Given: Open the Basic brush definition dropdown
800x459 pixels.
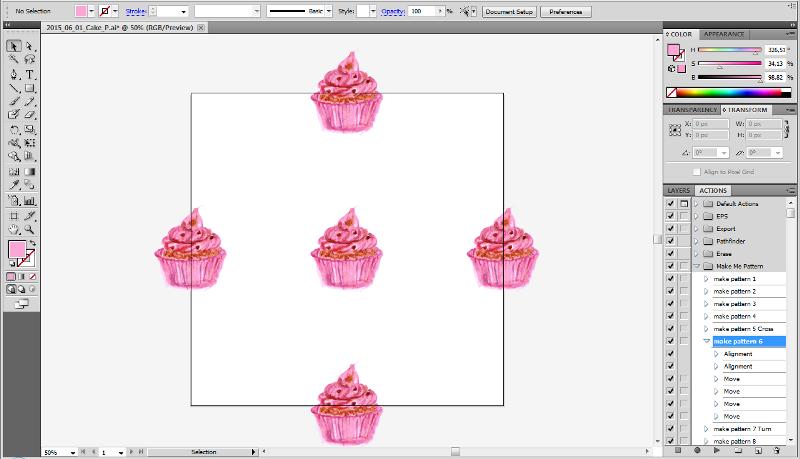Looking at the screenshot, I should [x=329, y=11].
